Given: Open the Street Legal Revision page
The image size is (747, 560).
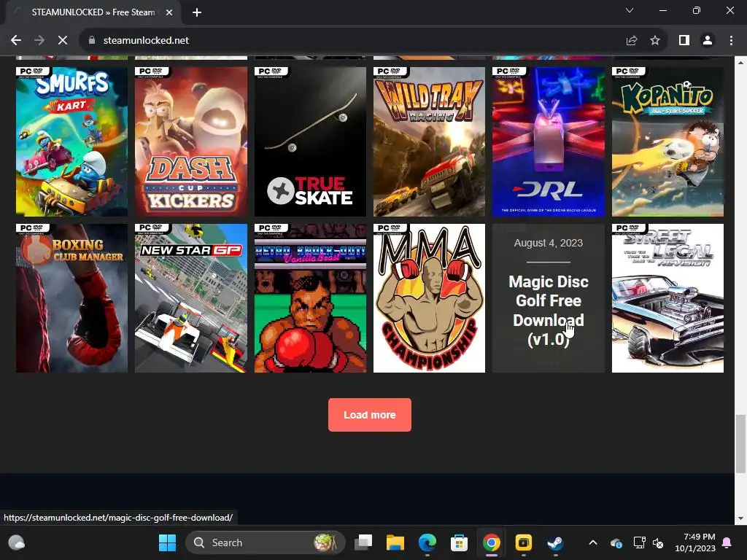Looking at the screenshot, I should pyautogui.click(x=667, y=298).
